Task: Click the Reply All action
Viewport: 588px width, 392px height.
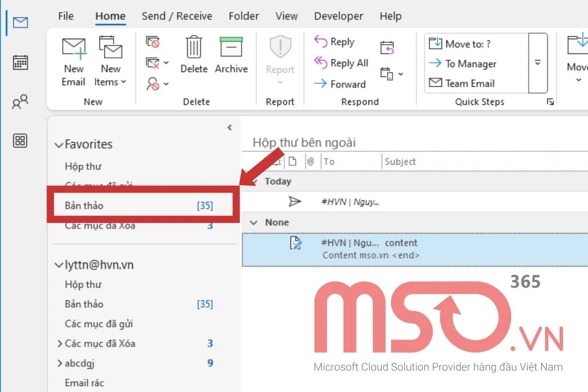Action: [343, 63]
